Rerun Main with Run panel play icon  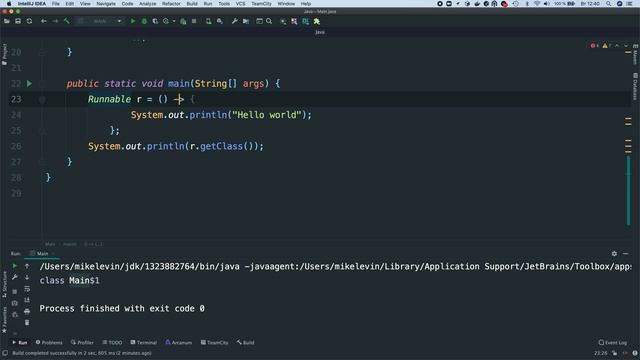tap(15, 266)
